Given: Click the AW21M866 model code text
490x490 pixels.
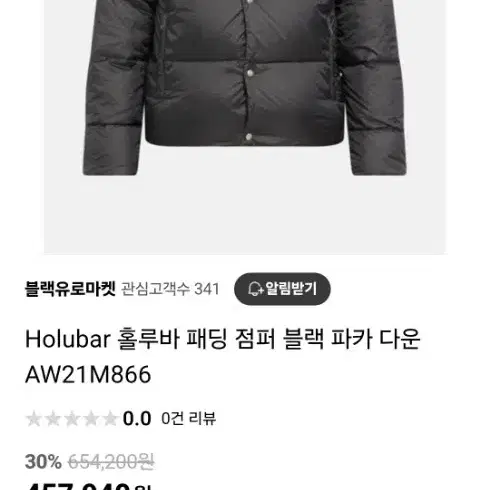Looking at the screenshot, I should coord(88,375).
